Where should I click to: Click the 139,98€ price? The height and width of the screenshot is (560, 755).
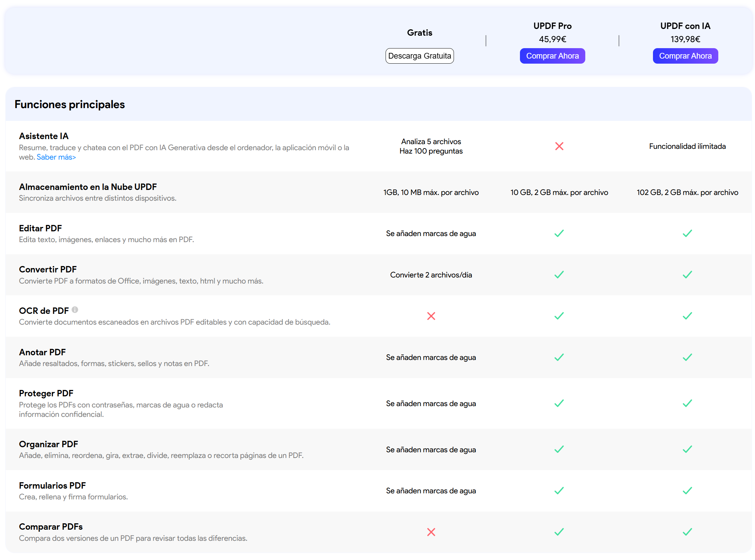tap(685, 39)
